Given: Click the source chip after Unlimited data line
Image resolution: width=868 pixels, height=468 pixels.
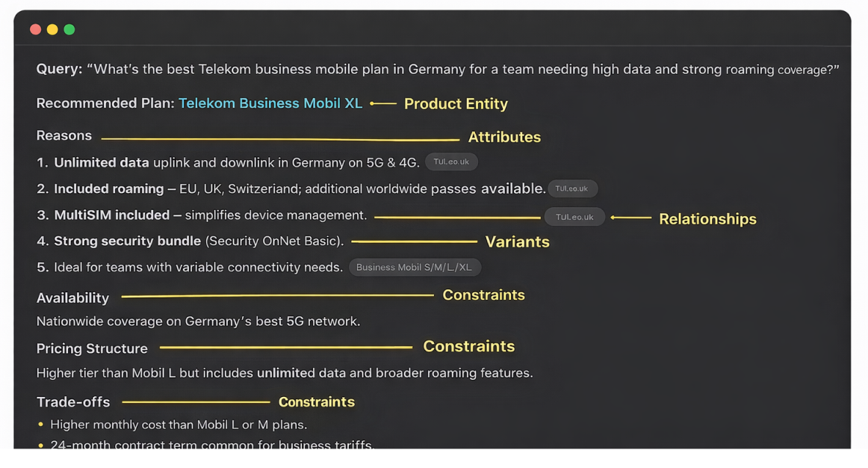Looking at the screenshot, I should pyautogui.click(x=451, y=161).
